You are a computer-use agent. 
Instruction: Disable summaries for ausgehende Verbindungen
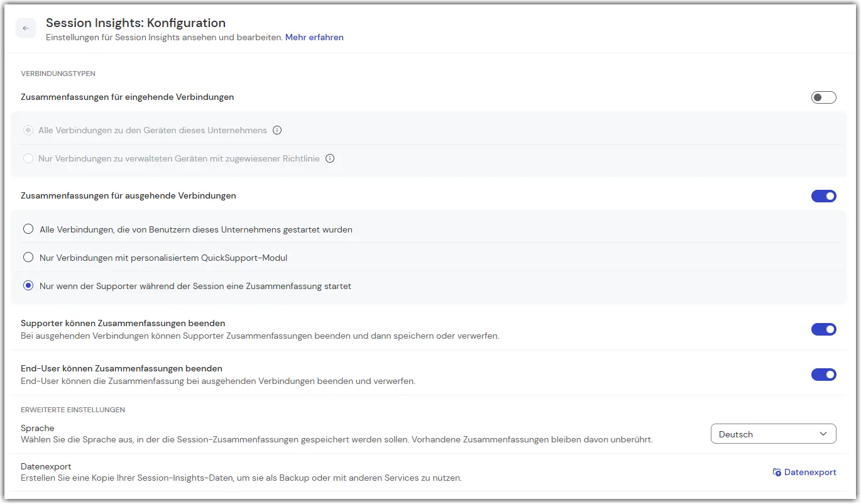coord(823,196)
